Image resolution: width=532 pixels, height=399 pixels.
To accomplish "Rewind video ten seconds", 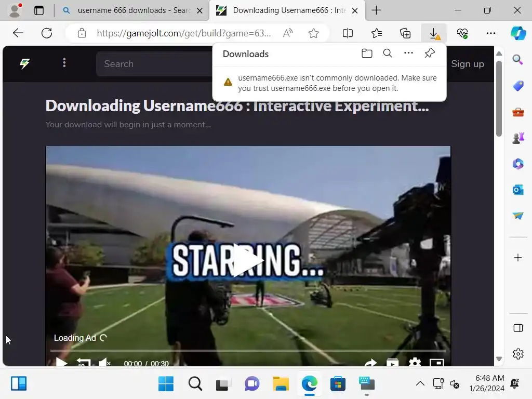I will [83, 363].
